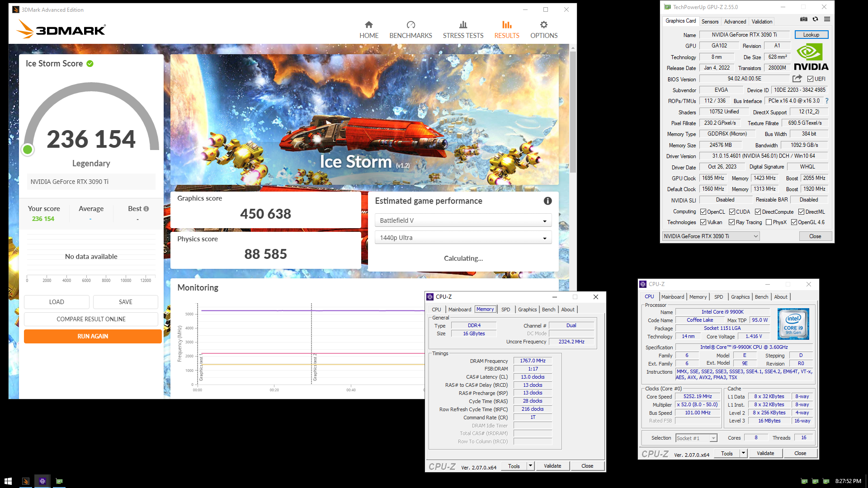Open the SPD tab in the CPU-Z Memory window

click(x=505, y=310)
